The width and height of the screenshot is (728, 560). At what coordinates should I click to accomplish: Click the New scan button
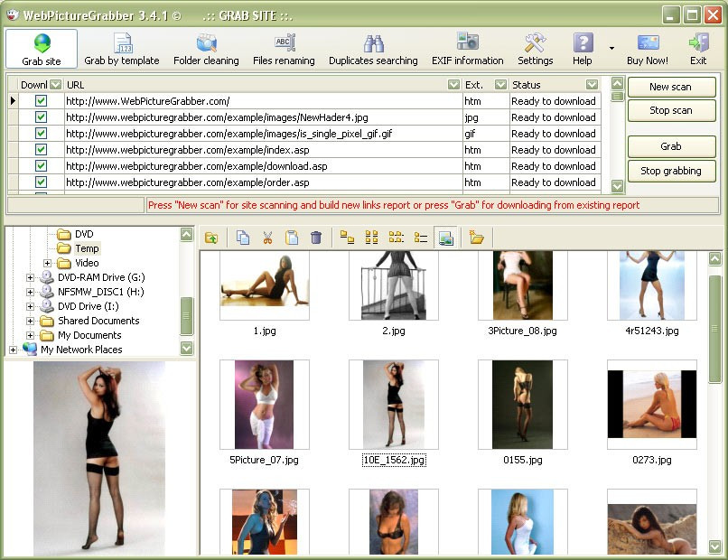point(671,87)
